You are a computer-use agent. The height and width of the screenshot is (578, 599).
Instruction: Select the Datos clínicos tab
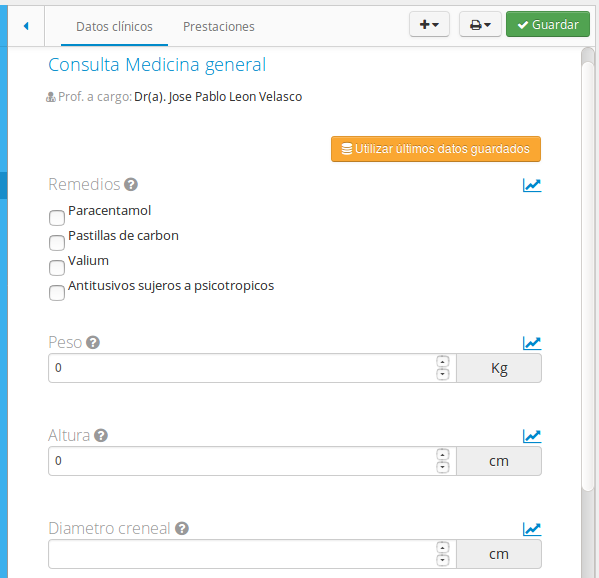click(x=114, y=26)
